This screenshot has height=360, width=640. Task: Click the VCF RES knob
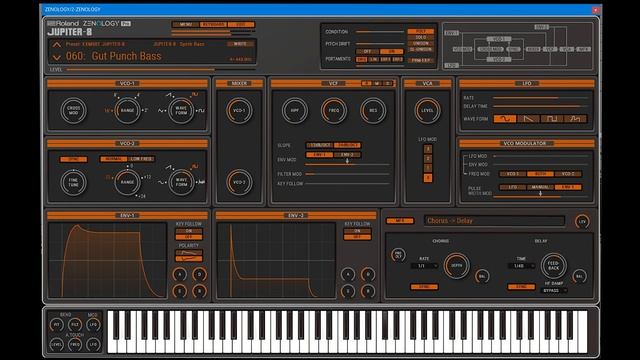(373, 110)
